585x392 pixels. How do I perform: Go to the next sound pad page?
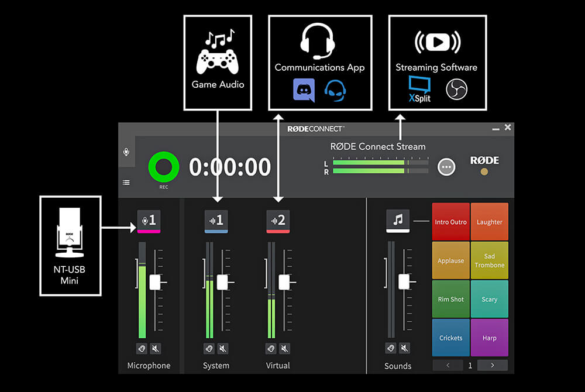coord(491,365)
